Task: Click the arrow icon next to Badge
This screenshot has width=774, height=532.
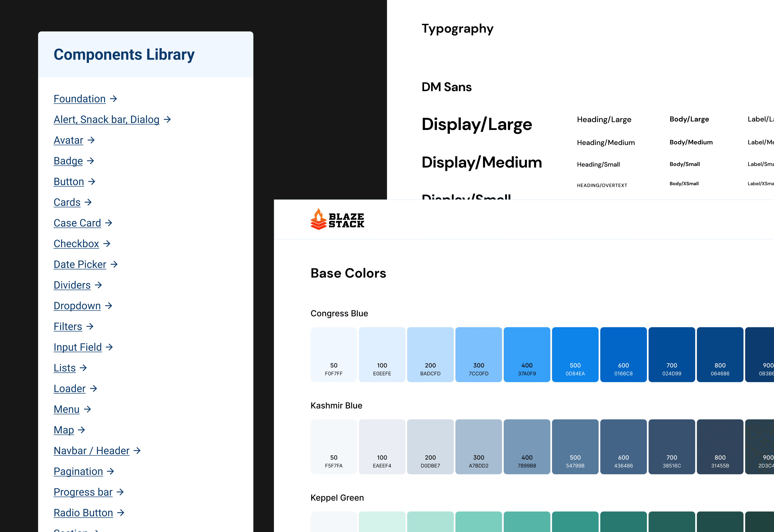Action: pos(90,161)
